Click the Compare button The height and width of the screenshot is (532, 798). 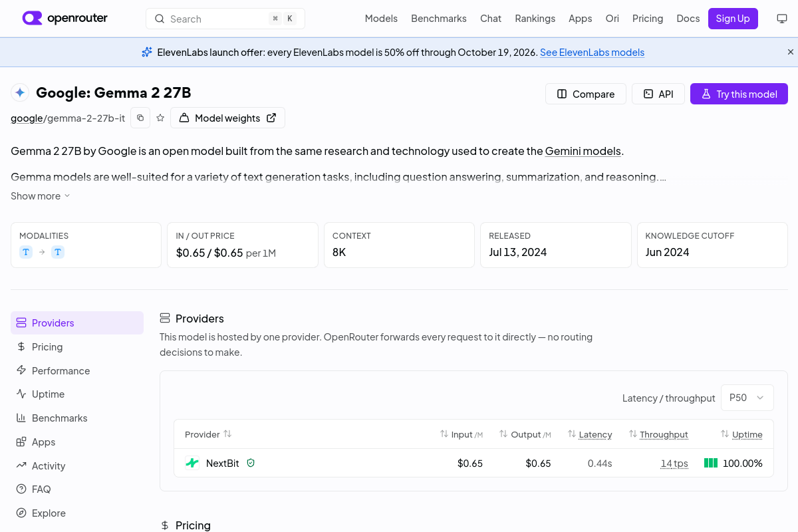pyautogui.click(x=586, y=94)
